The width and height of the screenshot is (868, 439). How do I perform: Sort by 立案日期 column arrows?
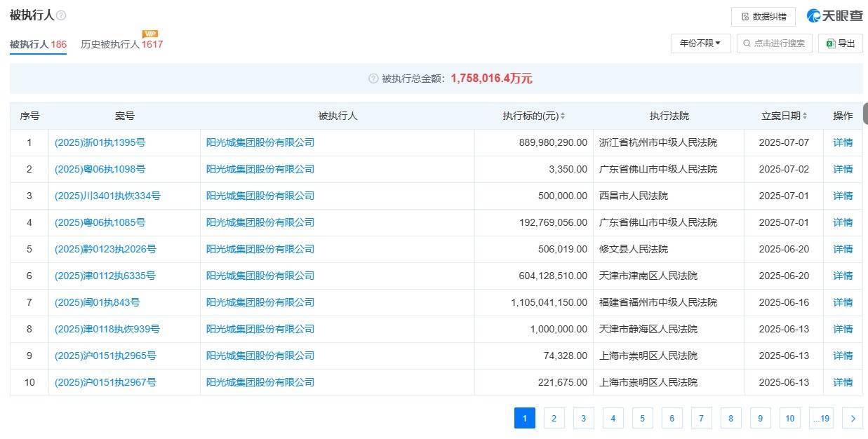tap(805, 116)
